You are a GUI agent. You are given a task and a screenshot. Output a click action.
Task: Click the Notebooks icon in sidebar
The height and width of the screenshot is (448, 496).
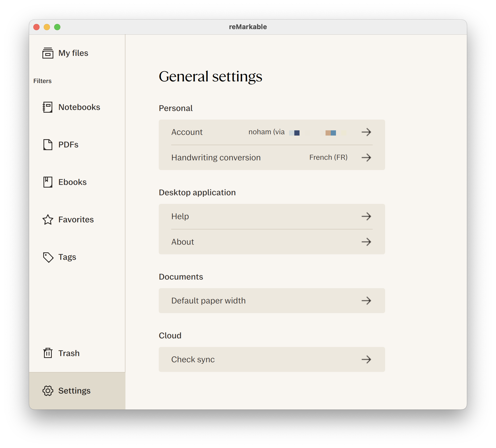(48, 107)
